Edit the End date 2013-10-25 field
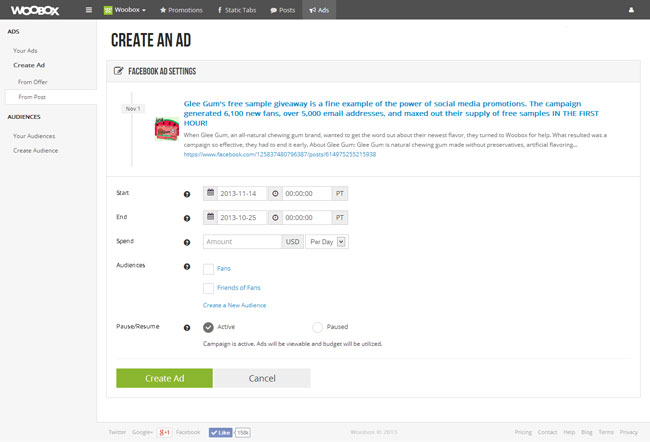Screen dimensions: 650x442 (242, 218)
